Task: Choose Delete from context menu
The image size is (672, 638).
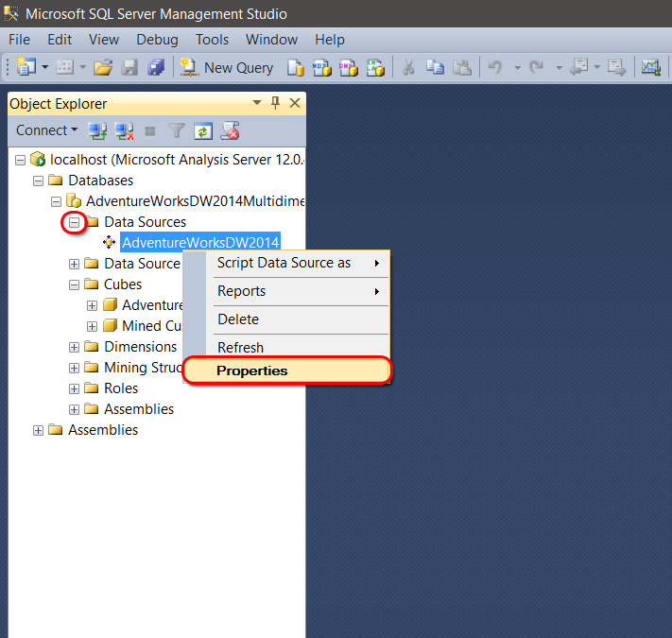Action: point(299,319)
